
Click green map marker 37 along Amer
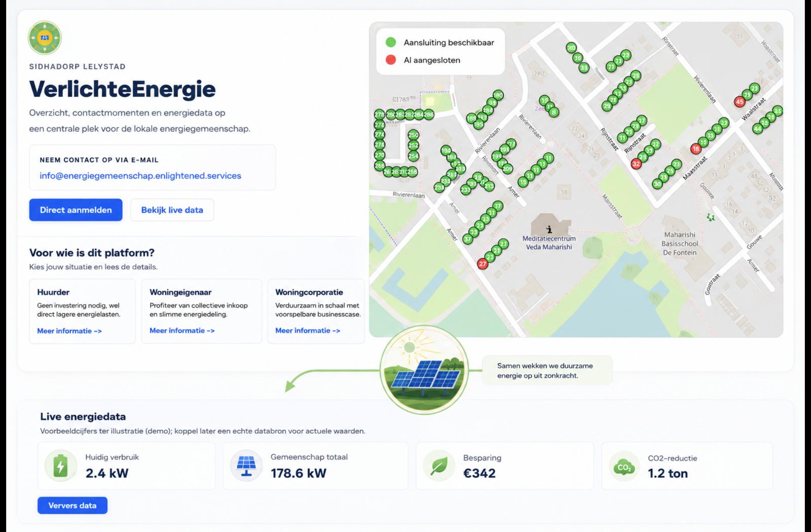point(467,239)
